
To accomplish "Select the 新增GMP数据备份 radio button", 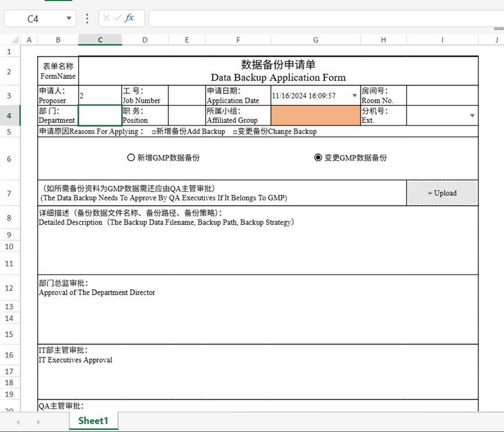I will [x=131, y=157].
